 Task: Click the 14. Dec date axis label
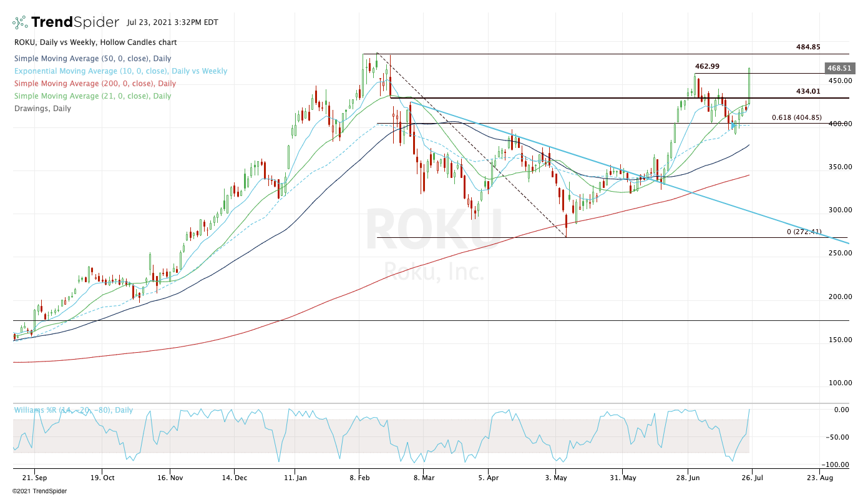click(x=233, y=477)
